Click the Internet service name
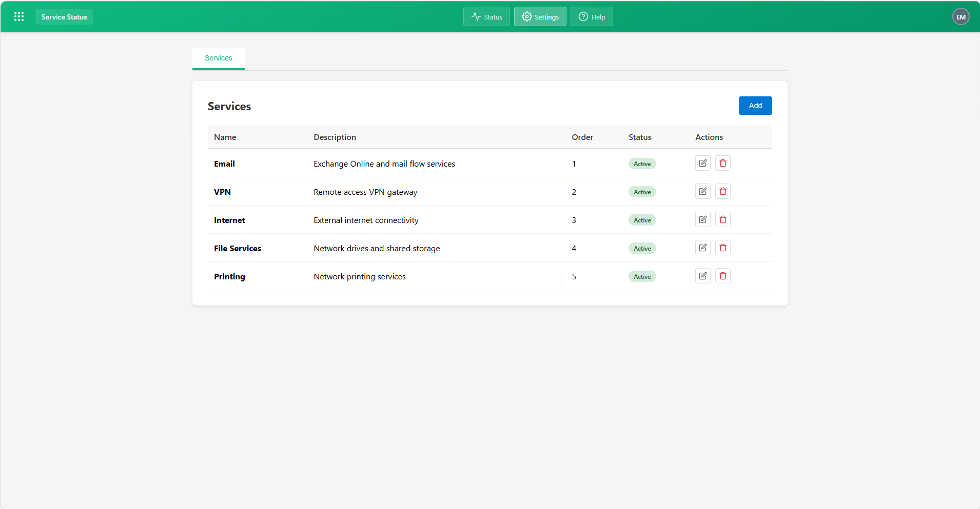This screenshot has height=509, width=980. 229,220
